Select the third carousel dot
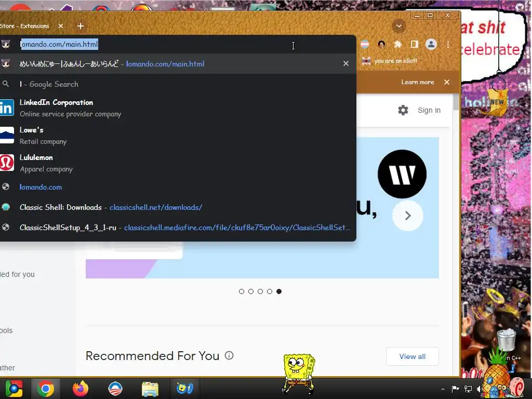 click(x=260, y=291)
